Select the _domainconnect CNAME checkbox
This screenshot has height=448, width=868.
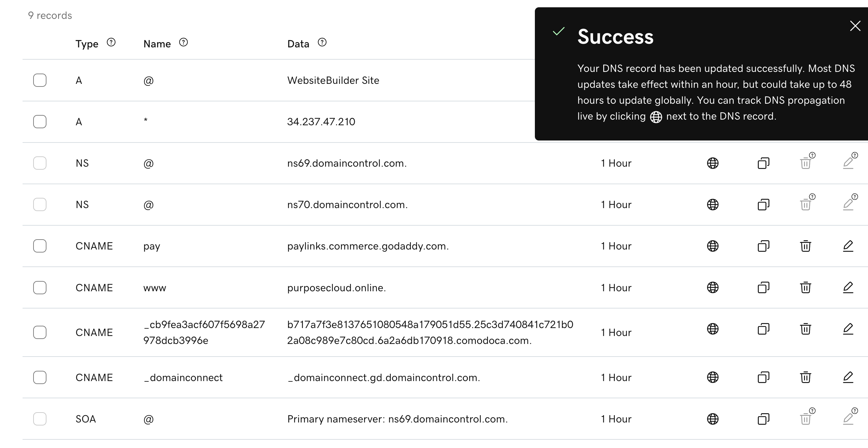coord(40,377)
